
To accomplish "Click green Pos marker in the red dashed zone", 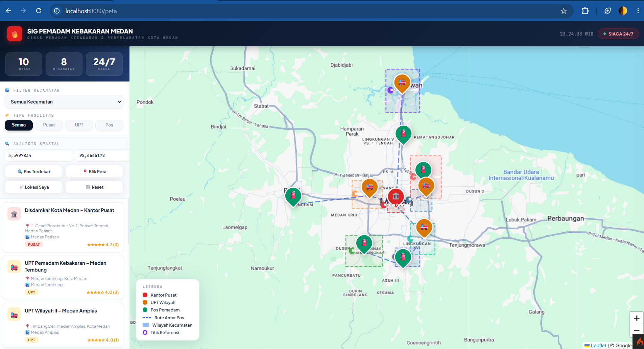I will pyautogui.click(x=423, y=170).
